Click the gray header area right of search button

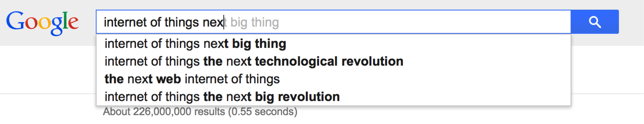coord(631,22)
